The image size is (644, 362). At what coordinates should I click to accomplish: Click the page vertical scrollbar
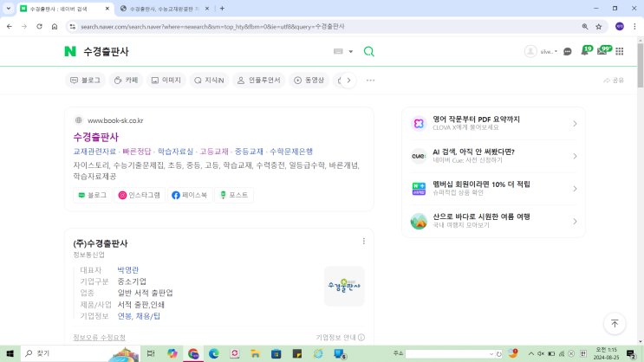tap(641, 64)
